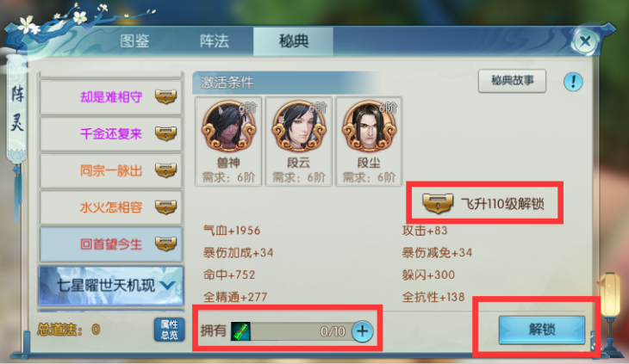Viewport: 629px width, 364px height.
Task: Select the 段云 character portrait
Action: (x=299, y=126)
